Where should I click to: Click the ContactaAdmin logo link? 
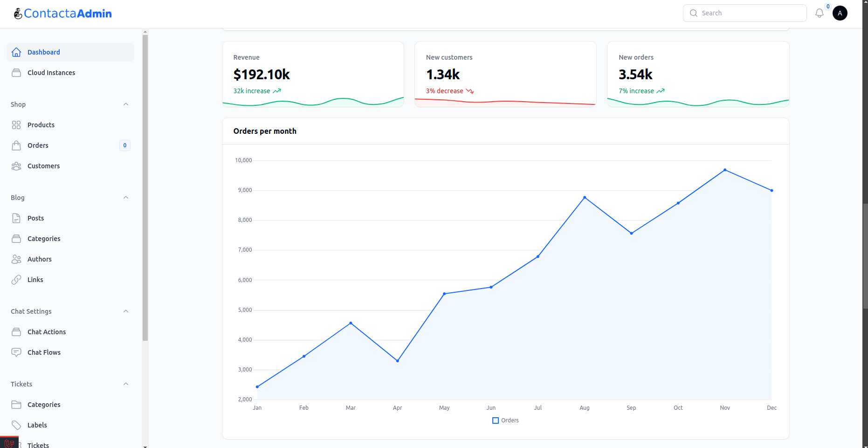[x=63, y=14]
